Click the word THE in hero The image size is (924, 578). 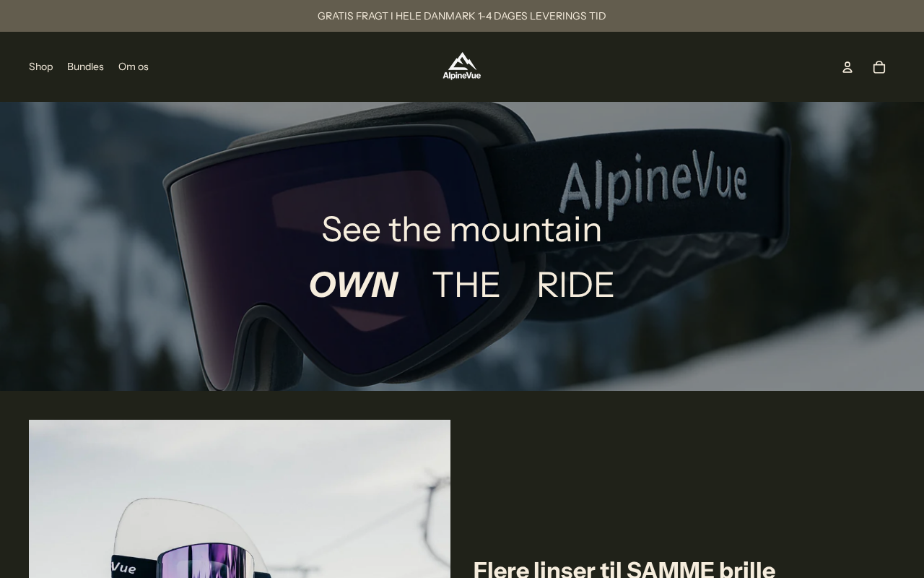(466, 285)
